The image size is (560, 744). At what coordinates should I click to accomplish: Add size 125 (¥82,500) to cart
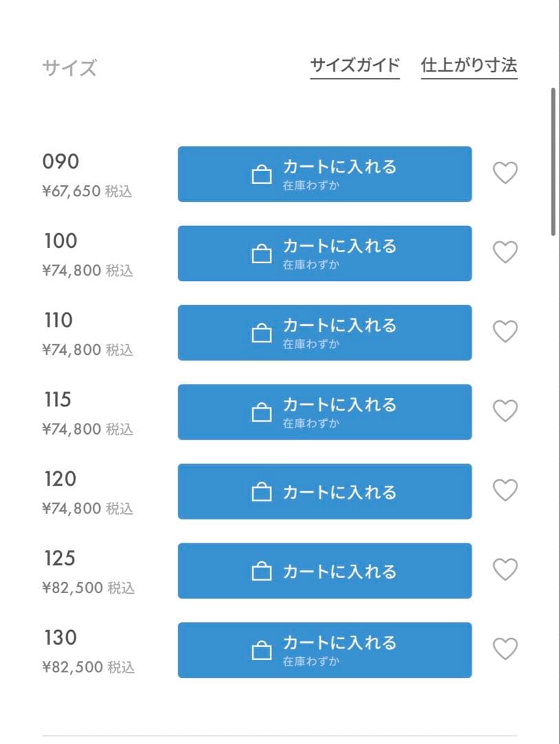[x=324, y=570]
